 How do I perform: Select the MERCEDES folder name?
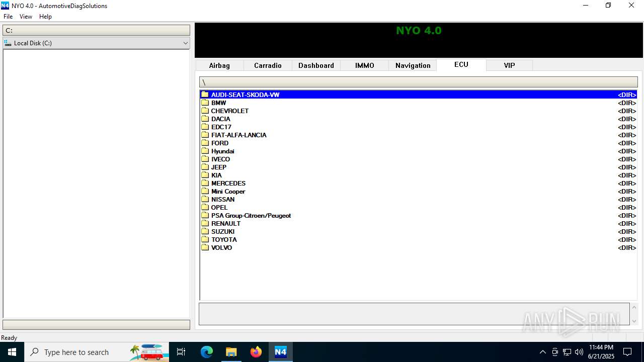[x=228, y=183]
